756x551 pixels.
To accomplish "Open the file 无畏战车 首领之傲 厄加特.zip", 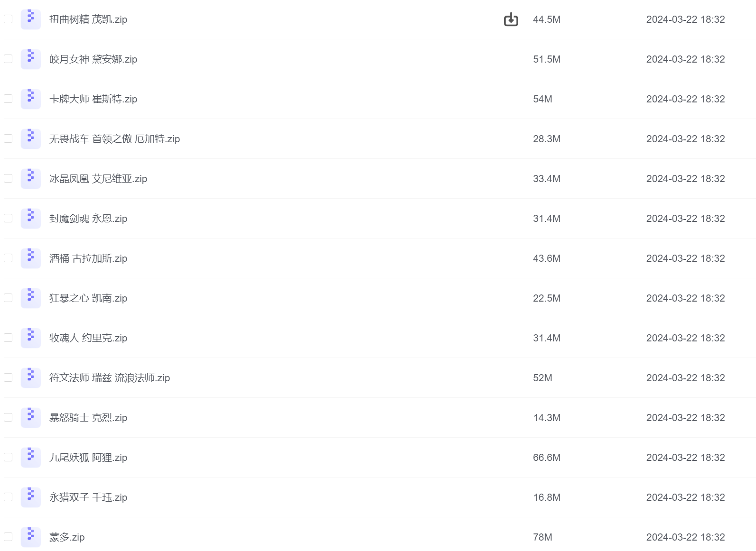I will [x=114, y=139].
